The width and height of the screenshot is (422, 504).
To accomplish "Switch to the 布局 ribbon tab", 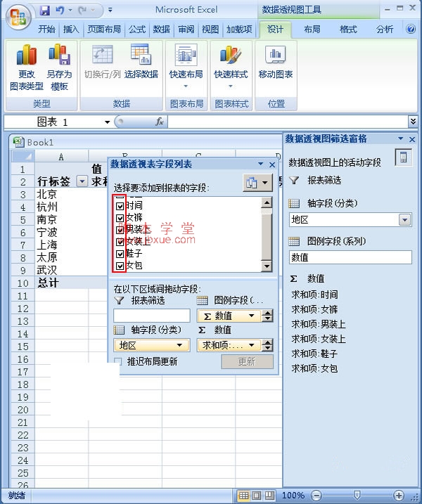I will (312, 30).
